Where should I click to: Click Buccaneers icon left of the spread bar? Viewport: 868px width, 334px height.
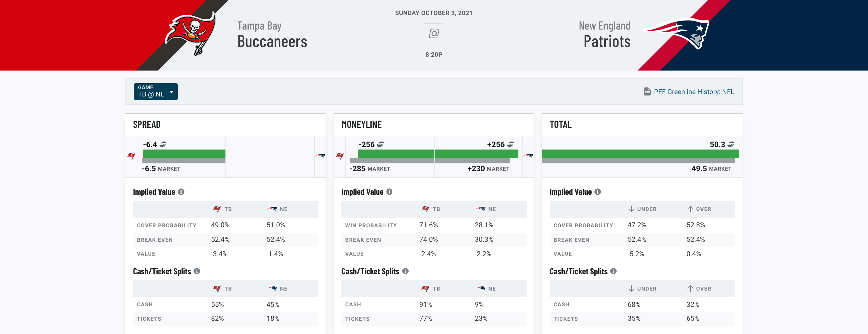coord(131,156)
